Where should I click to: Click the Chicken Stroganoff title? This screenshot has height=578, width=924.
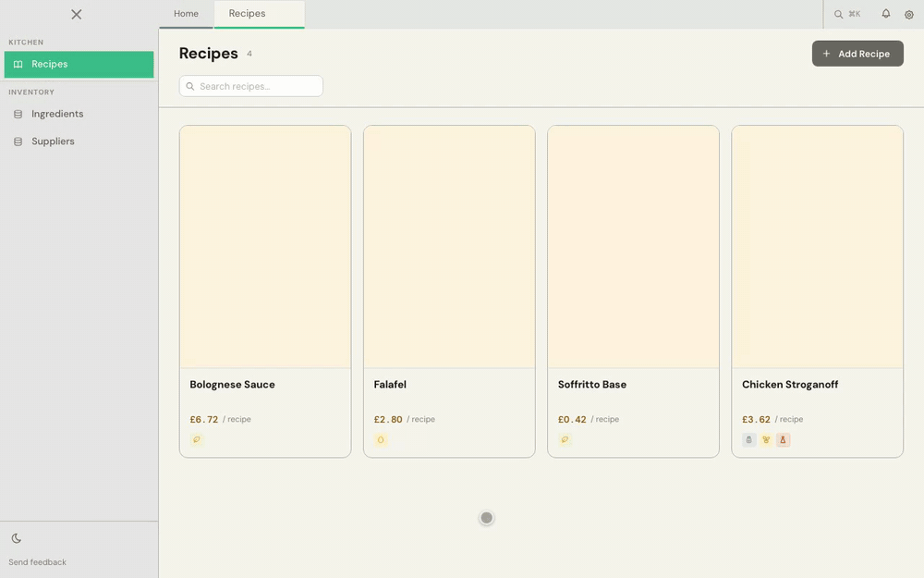tap(790, 385)
